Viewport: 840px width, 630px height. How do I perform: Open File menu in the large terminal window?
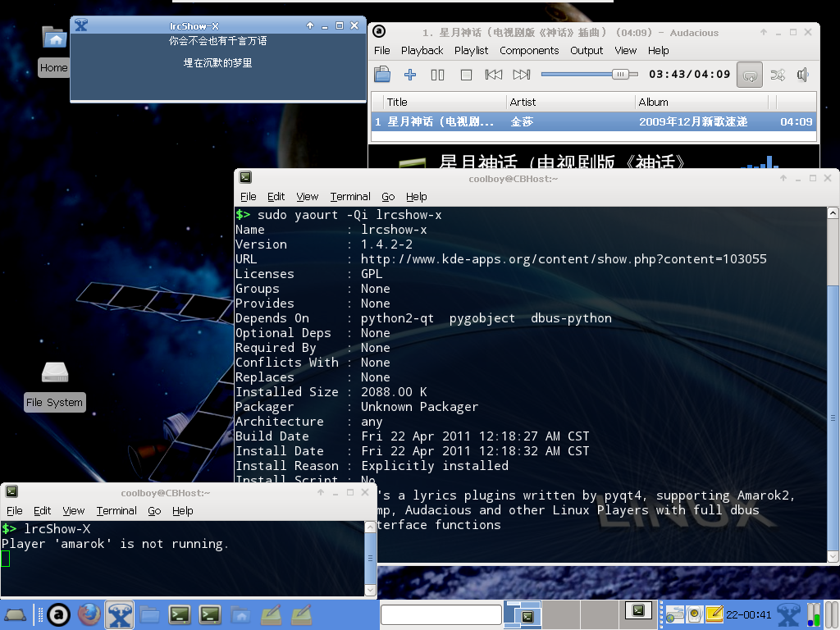pos(248,197)
